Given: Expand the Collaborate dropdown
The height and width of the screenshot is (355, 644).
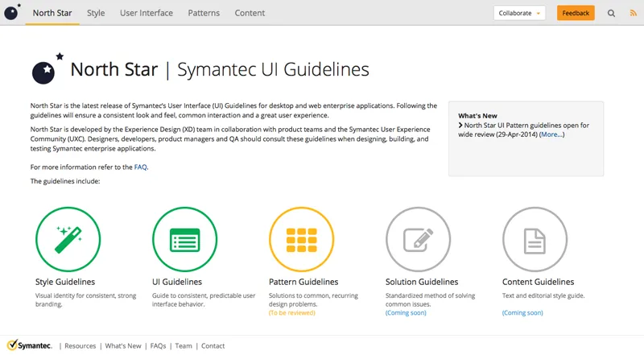Looking at the screenshot, I should [x=519, y=13].
